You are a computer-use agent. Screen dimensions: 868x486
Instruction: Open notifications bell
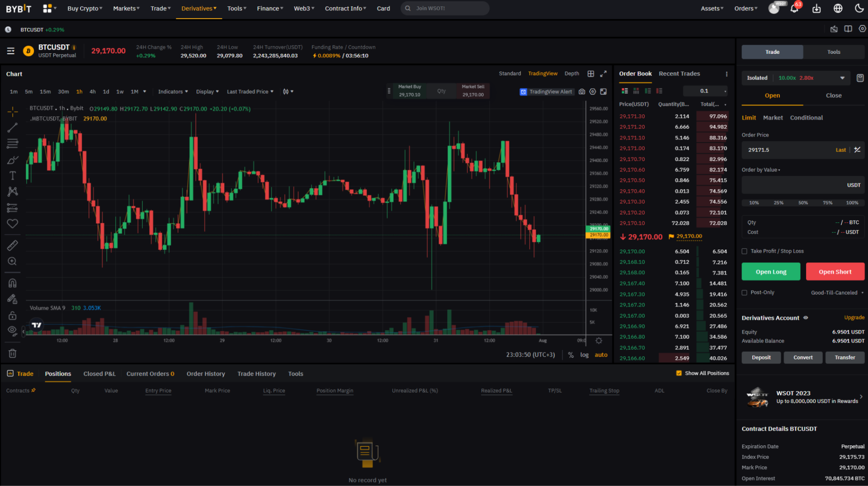[794, 8]
